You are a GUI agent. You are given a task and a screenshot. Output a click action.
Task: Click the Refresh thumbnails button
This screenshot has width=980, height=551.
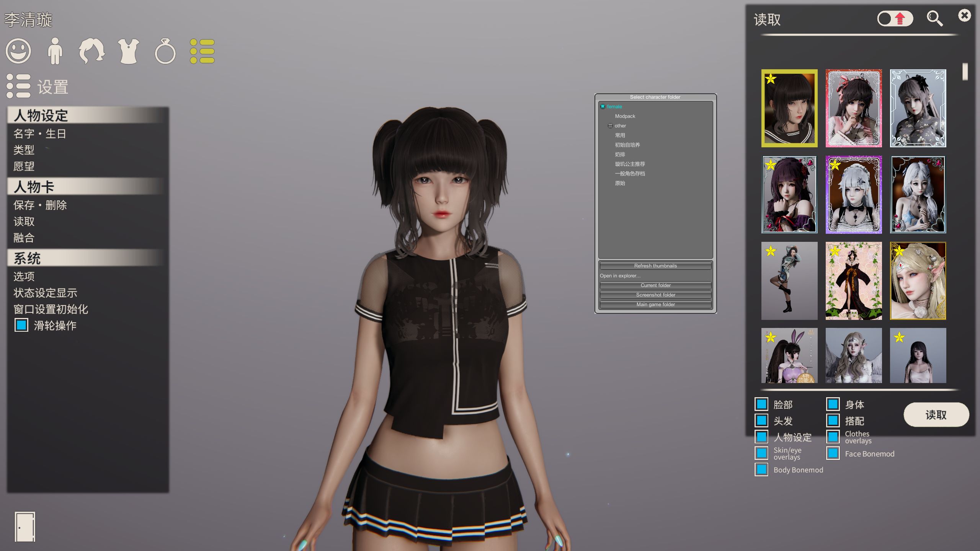point(655,266)
